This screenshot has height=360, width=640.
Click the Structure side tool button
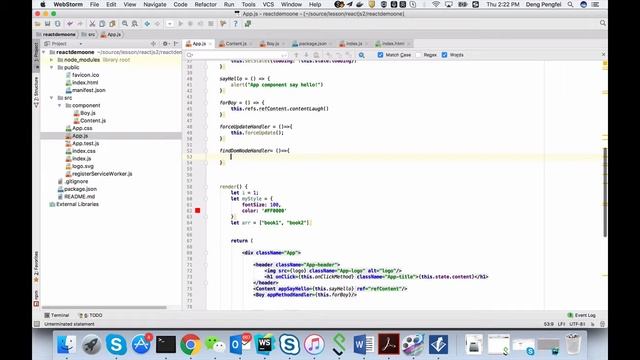pyautogui.click(x=36, y=92)
